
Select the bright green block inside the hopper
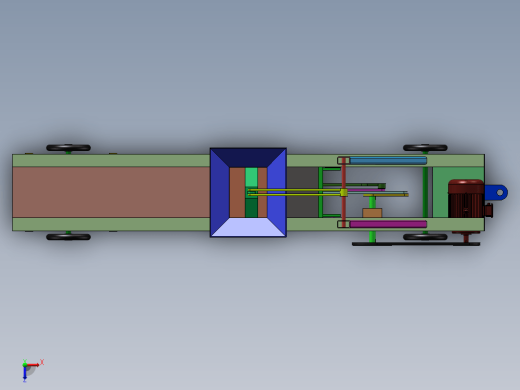pyautogui.click(x=251, y=177)
